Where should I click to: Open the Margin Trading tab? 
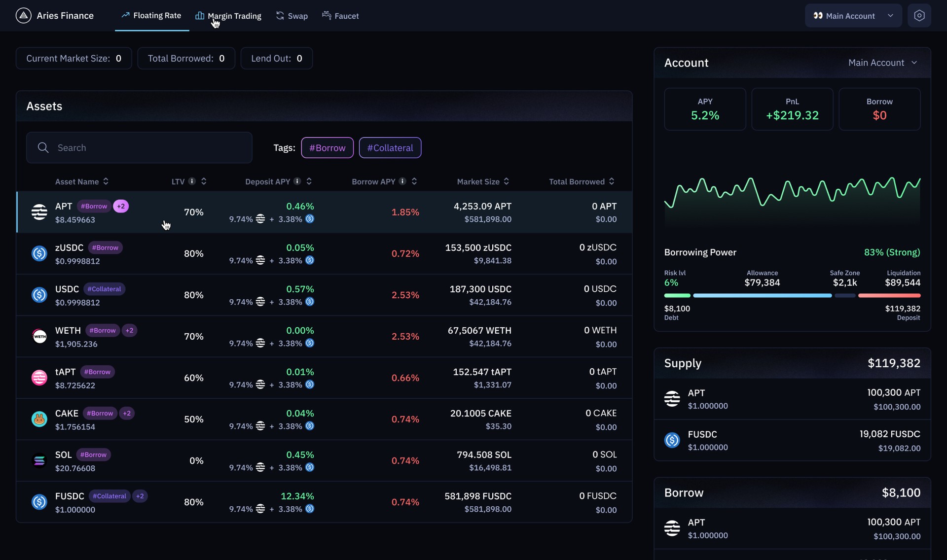(x=228, y=16)
